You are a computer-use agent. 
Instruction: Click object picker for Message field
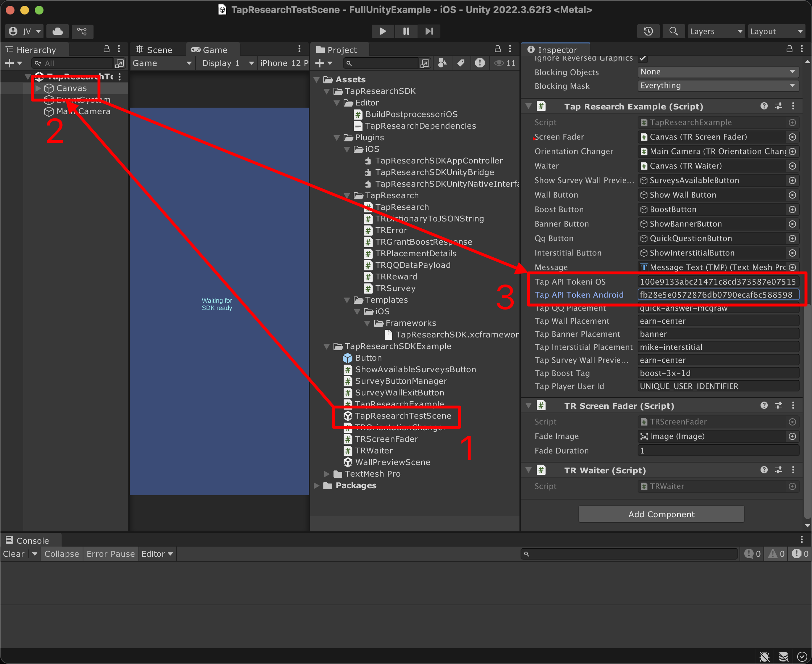792,267
